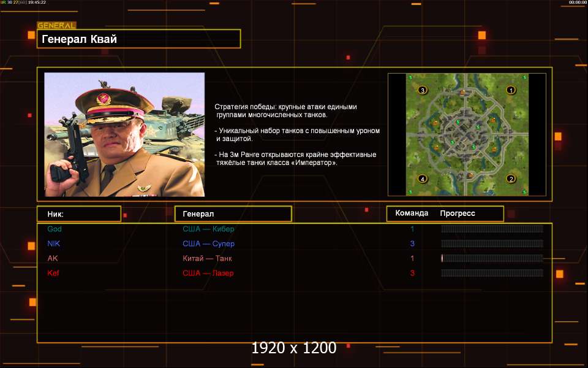This screenshot has height=368, width=588.
Task: Click the Команда column header
Action: pyautogui.click(x=412, y=213)
